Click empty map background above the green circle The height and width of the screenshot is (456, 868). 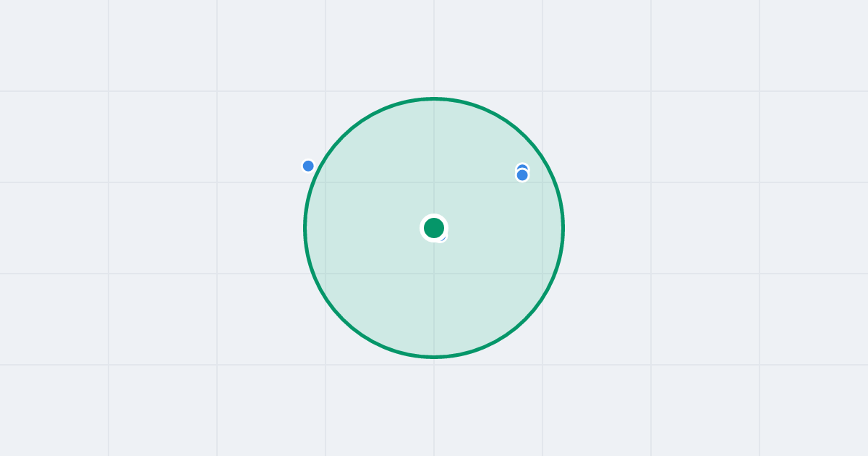(x=434, y=47)
